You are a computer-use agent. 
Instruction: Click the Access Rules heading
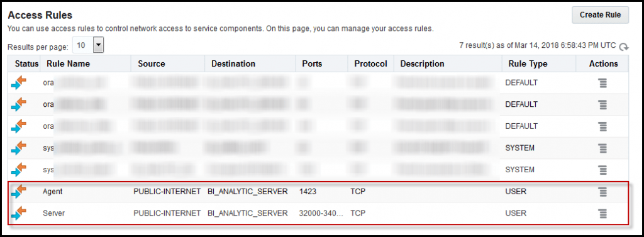[x=40, y=15]
